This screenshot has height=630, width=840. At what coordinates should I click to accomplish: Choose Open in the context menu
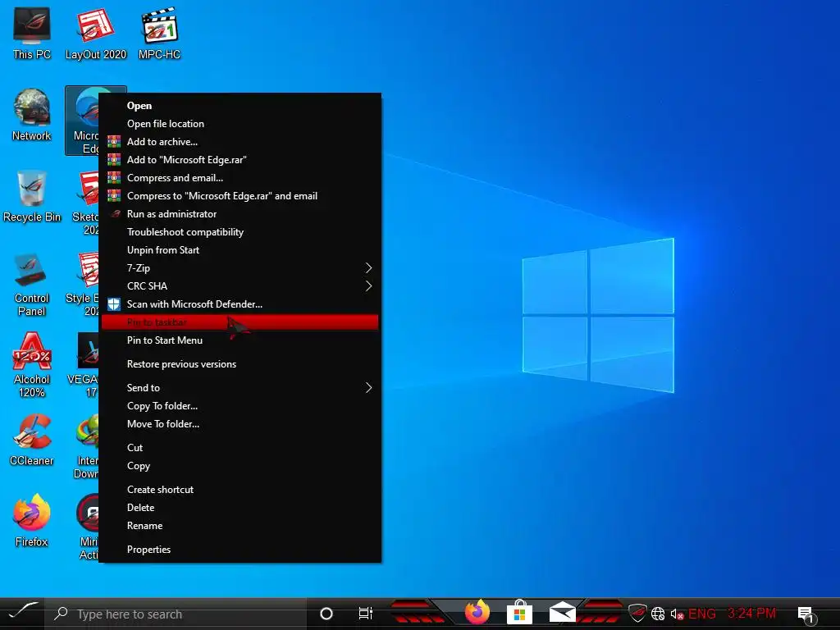click(240, 106)
